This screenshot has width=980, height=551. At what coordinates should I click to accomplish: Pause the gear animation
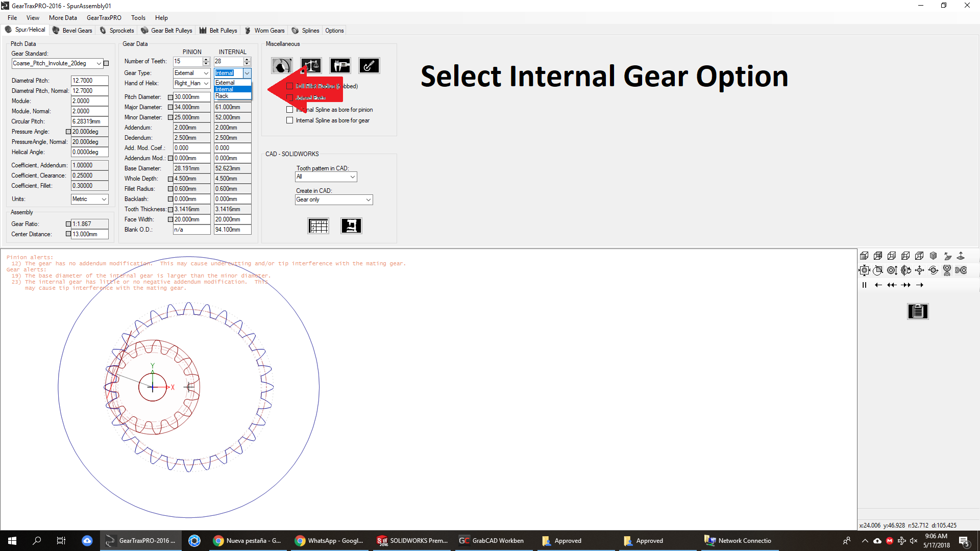864,285
